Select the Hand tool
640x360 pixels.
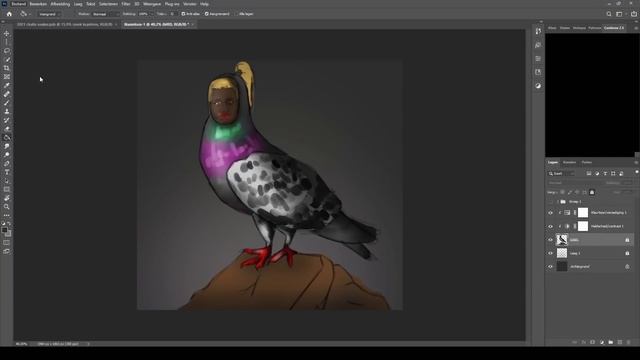pos(7,198)
